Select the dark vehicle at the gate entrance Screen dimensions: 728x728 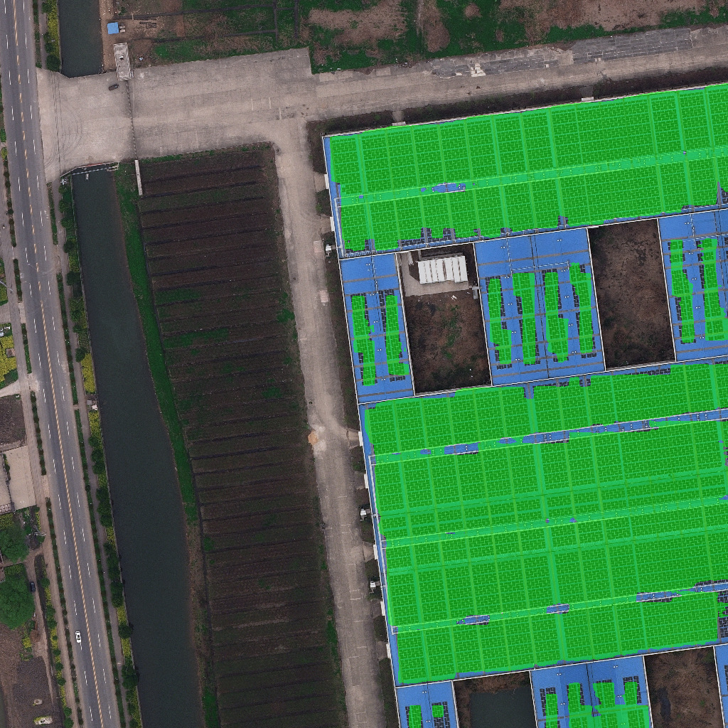click(x=113, y=87)
